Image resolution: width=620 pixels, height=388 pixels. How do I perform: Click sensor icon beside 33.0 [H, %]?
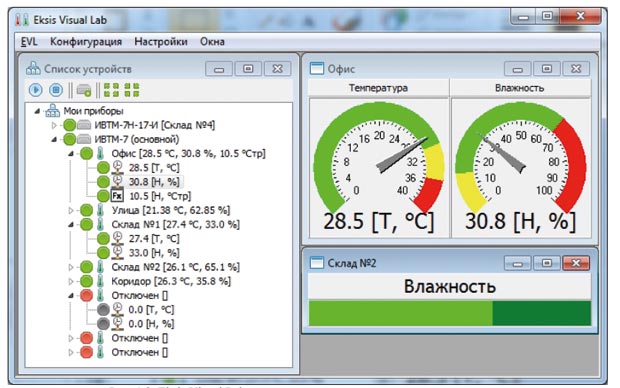pos(117,253)
